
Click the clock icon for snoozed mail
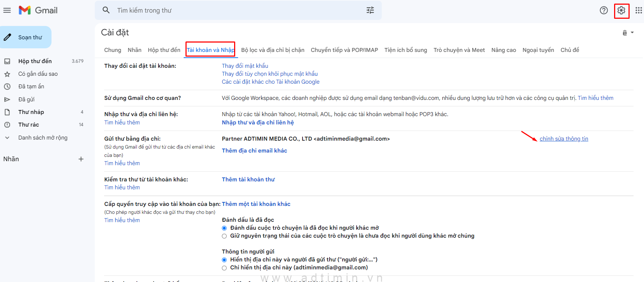tap(7, 87)
